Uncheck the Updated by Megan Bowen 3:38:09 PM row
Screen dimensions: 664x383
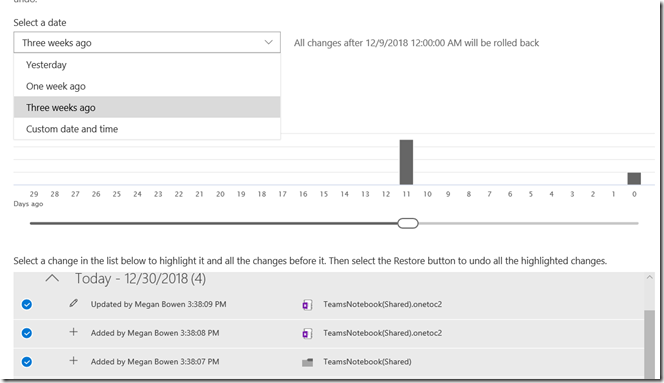27,304
